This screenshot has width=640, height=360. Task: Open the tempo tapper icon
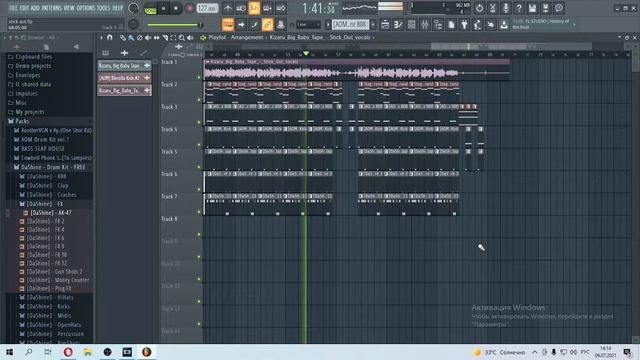[478, 25]
